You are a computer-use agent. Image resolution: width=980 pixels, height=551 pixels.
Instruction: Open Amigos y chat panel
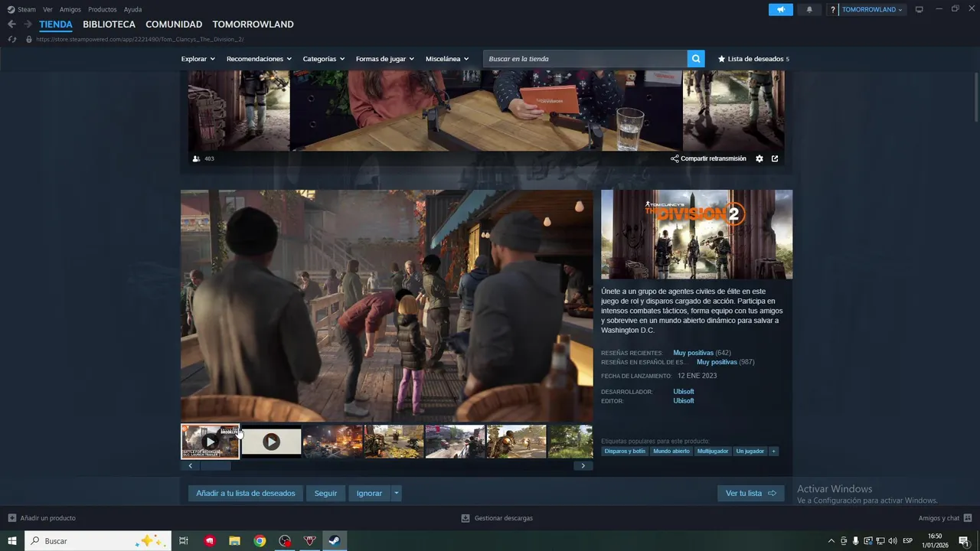[945, 518]
